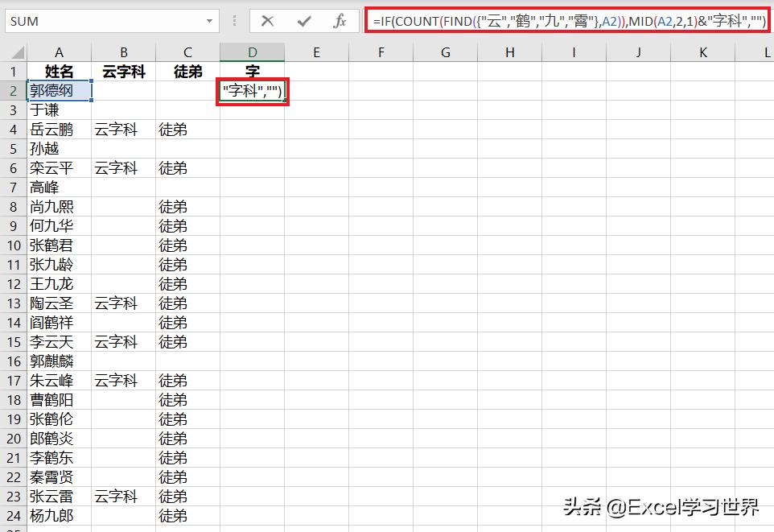Viewport: 774px width, 532px height.
Task: Select column D header
Action: click(252, 52)
